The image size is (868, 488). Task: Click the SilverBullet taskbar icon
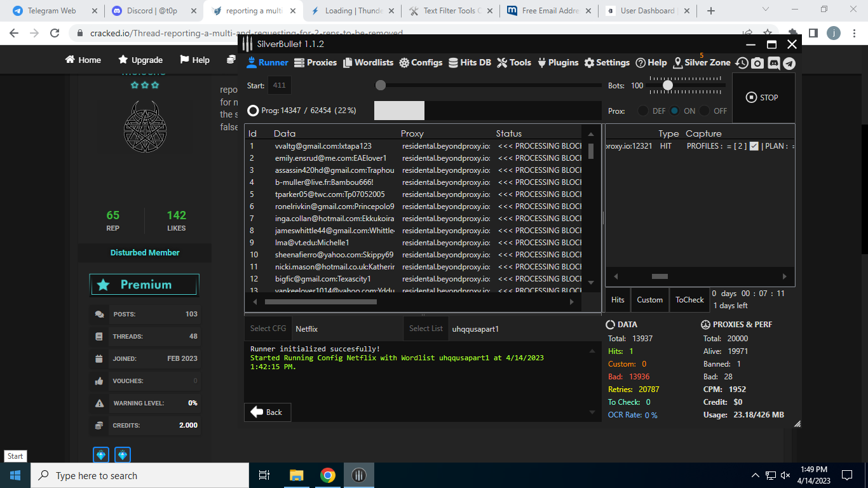359,475
